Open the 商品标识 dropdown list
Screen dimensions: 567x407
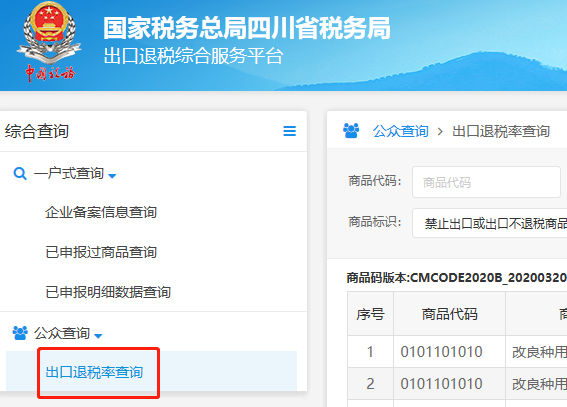click(x=490, y=223)
